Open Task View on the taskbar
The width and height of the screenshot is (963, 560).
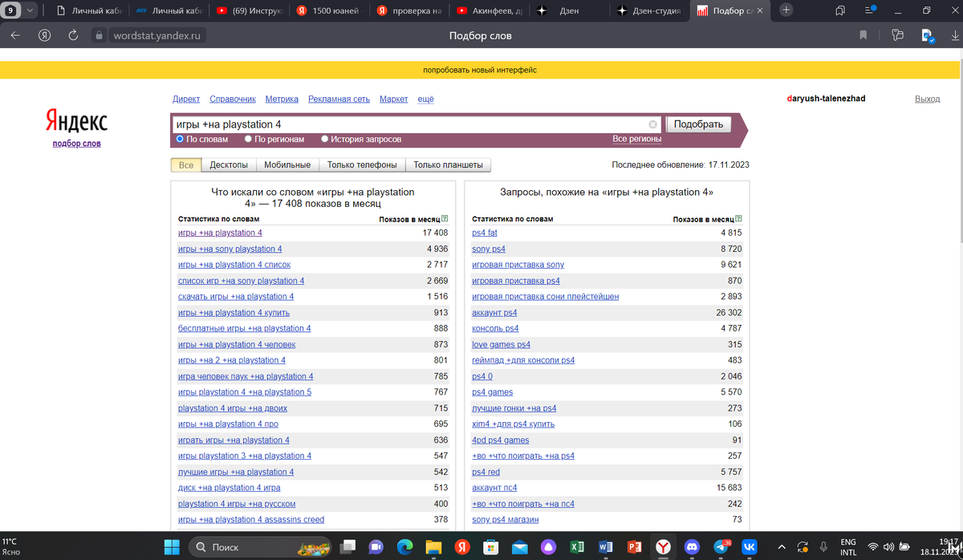pyautogui.click(x=347, y=546)
